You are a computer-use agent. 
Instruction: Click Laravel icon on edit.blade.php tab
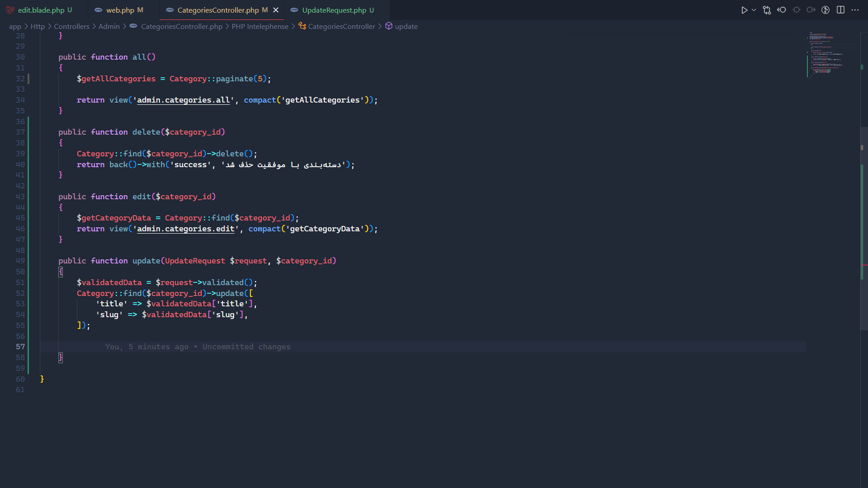click(10, 10)
